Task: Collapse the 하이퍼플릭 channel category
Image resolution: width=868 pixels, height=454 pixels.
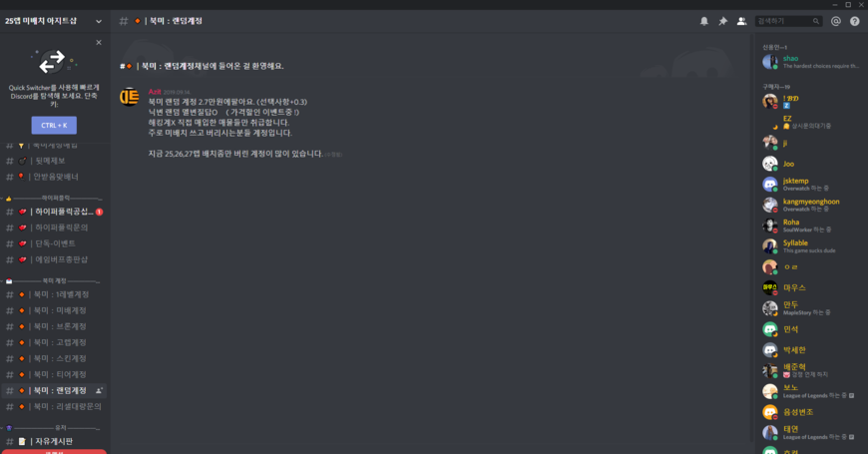Action: click(51, 198)
